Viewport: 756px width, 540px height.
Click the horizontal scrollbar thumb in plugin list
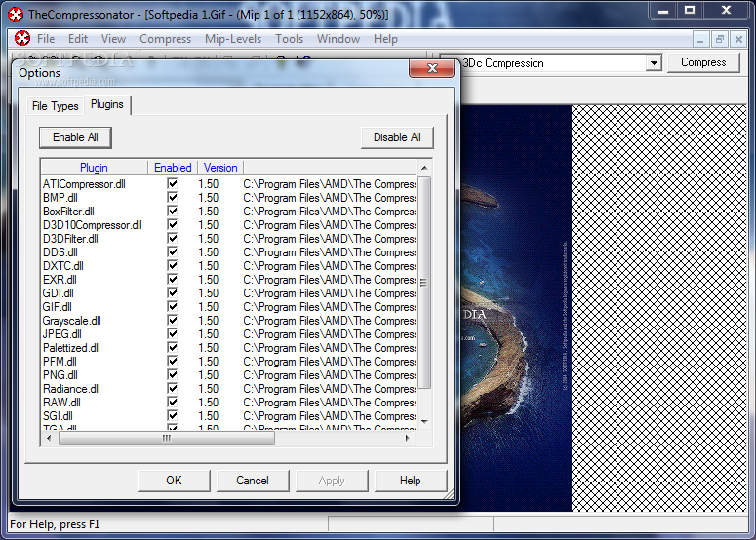pos(167,438)
